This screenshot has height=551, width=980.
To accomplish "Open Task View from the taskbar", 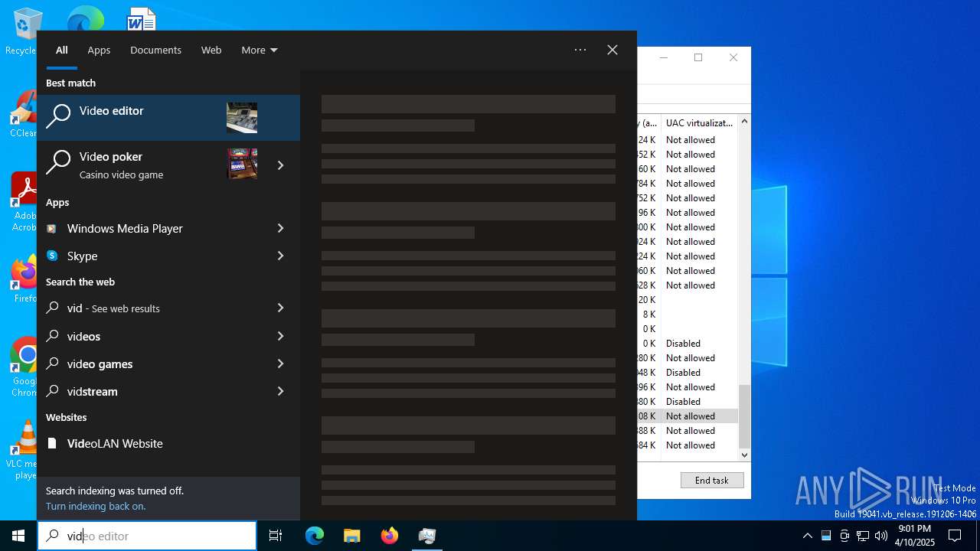I will 276,536.
